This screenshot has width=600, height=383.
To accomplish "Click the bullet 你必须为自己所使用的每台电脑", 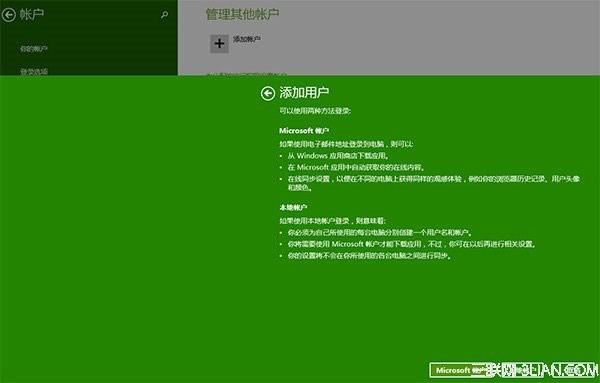I will click(x=379, y=233).
